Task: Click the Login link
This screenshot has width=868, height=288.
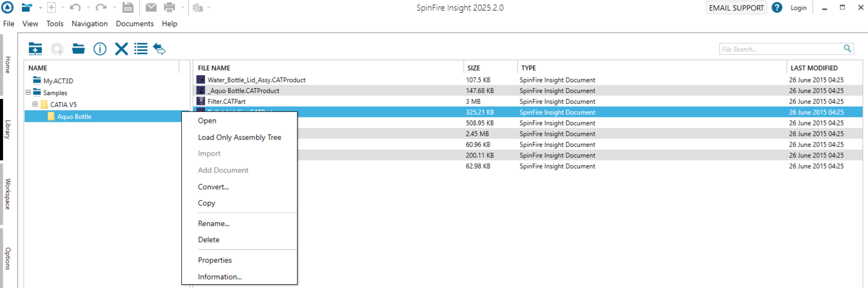Action: coord(798,8)
